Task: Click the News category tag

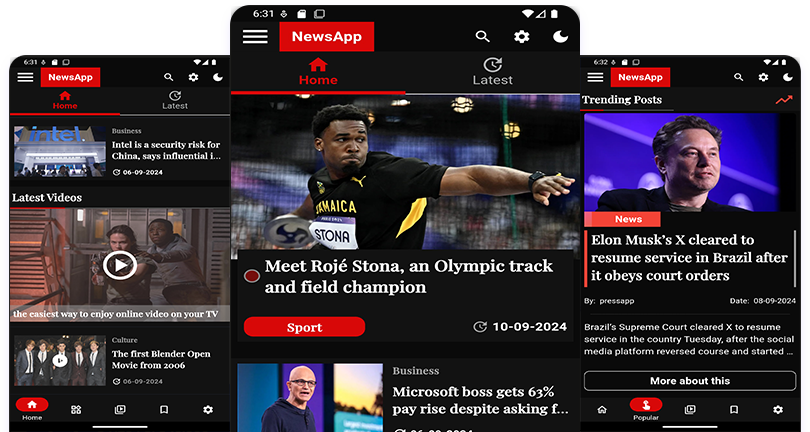Action: pos(622,219)
